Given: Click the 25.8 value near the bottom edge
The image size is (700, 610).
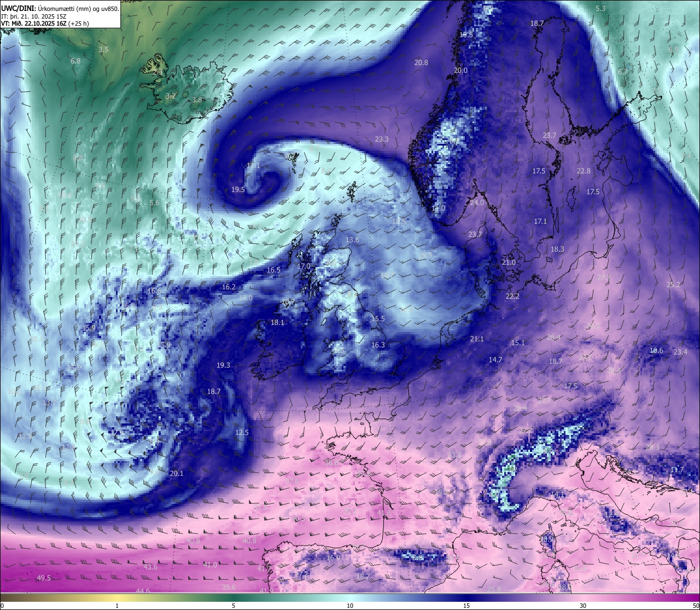Looking at the screenshot, I should (x=494, y=590).
